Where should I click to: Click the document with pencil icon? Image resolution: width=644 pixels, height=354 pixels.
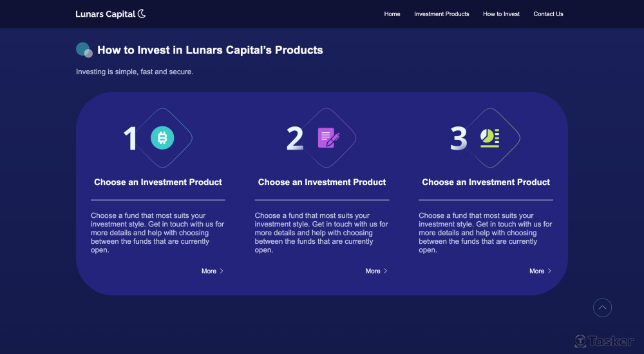pyautogui.click(x=328, y=137)
